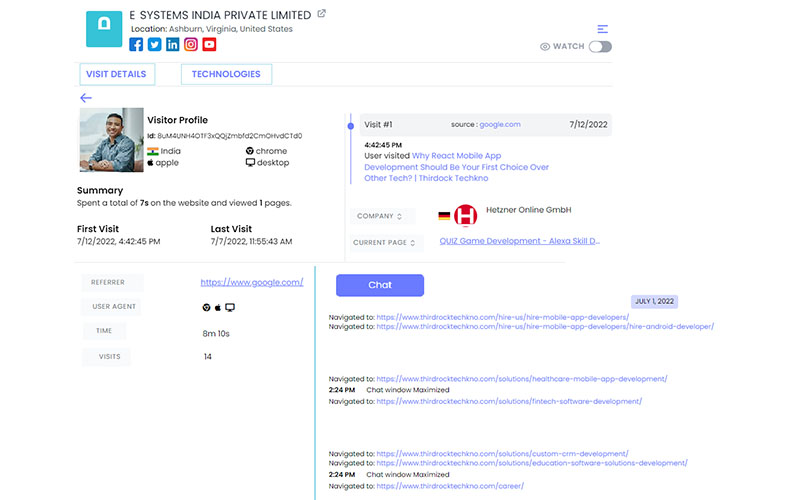Image resolution: width=800 pixels, height=500 pixels.
Task: Click the Summary heading
Action: pyautogui.click(x=100, y=190)
